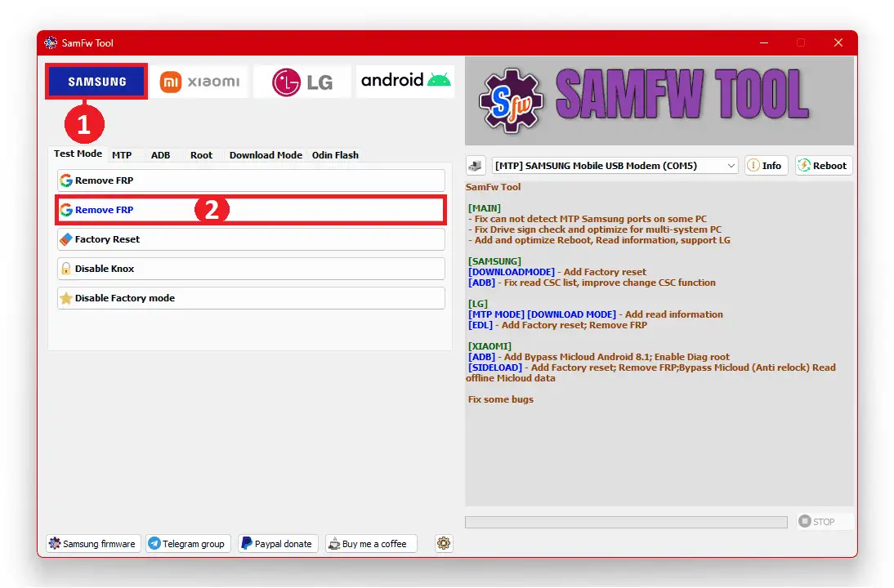Choose the Android brand section
Screen dimensions: 894x588
click(x=405, y=81)
